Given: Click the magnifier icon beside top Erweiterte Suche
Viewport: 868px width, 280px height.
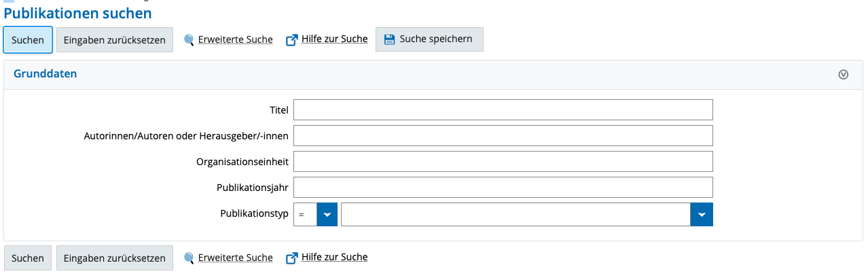Looking at the screenshot, I should click(x=189, y=39).
